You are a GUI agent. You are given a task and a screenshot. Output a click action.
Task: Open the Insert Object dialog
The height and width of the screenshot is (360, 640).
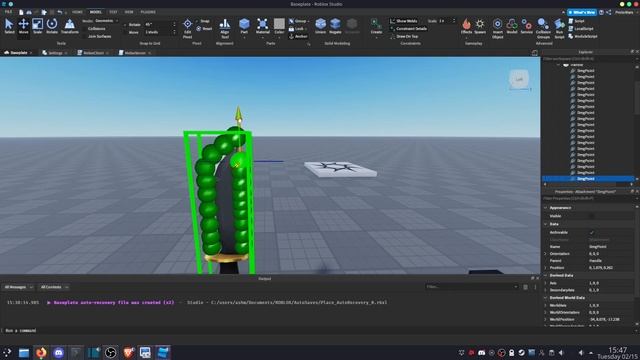498,28
